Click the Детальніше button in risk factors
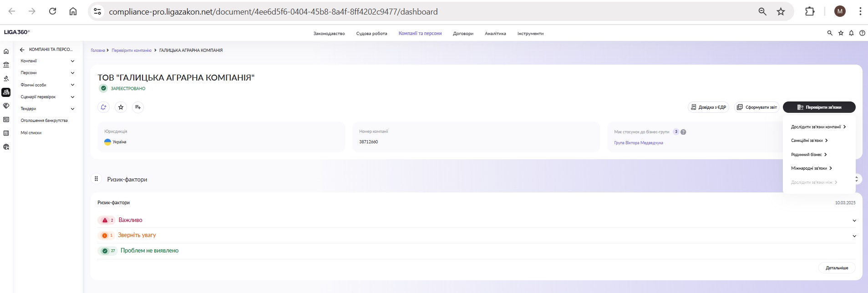Image resolution: width=868 pixels, height=293 pixels. point(837,268)
